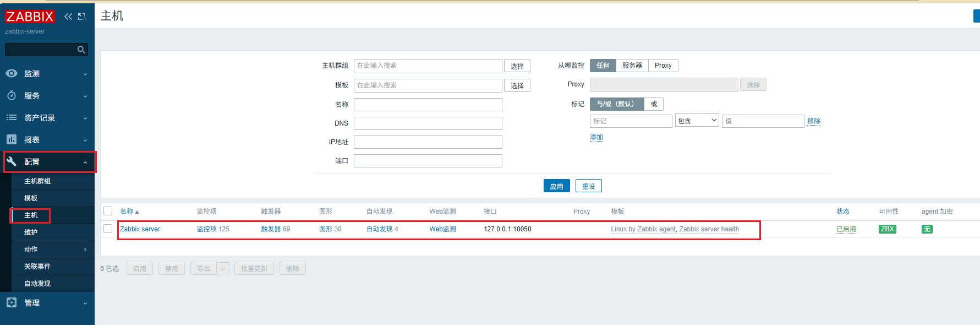Focus the 端口 filter field
This screenshot has height=325, width=980.
coord(428,161)
